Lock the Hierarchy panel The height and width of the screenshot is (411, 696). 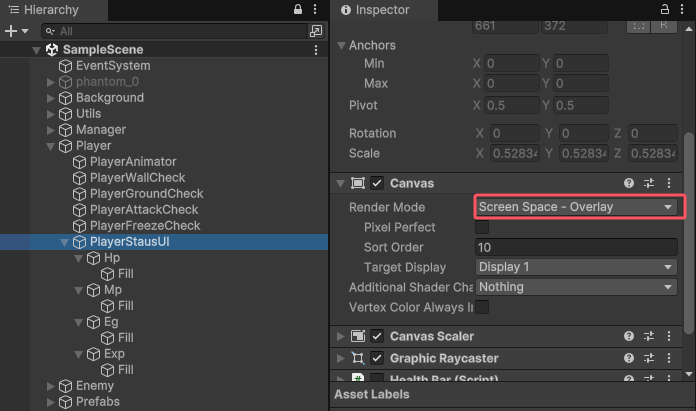[x=298, y=9]
